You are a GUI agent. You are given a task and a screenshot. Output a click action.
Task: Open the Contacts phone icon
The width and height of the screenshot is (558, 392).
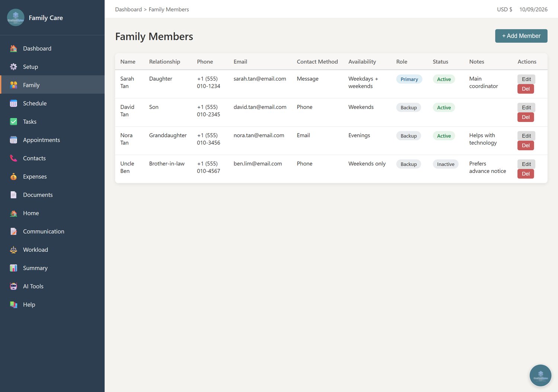click(13, 158)
